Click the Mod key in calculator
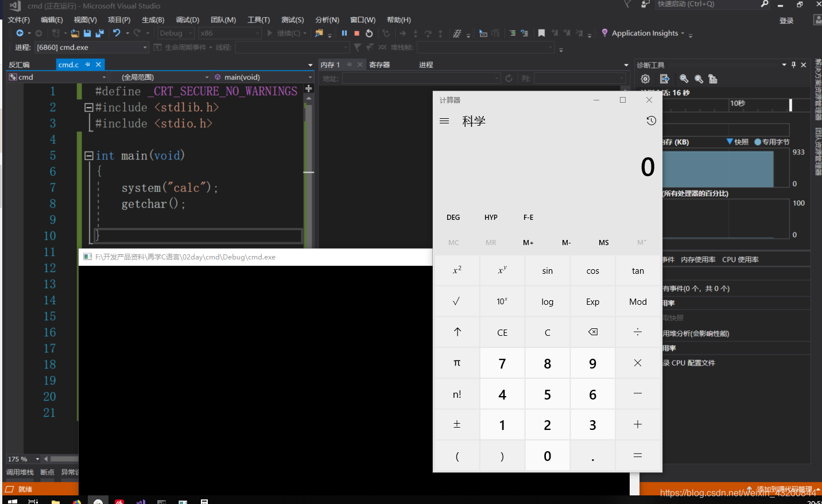The width and height of the screenshot is (822, 504). pyautogui.click(x=638, y=301)
